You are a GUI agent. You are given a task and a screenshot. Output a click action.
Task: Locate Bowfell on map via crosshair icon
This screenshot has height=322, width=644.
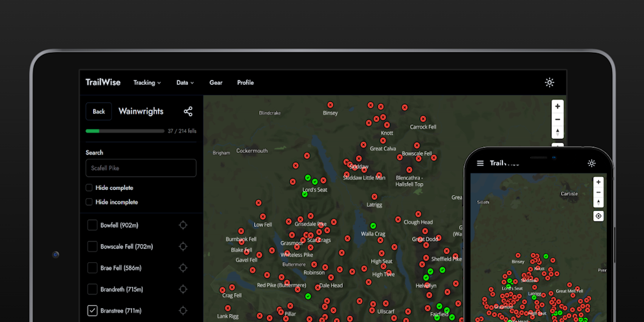tap(183, 225)
